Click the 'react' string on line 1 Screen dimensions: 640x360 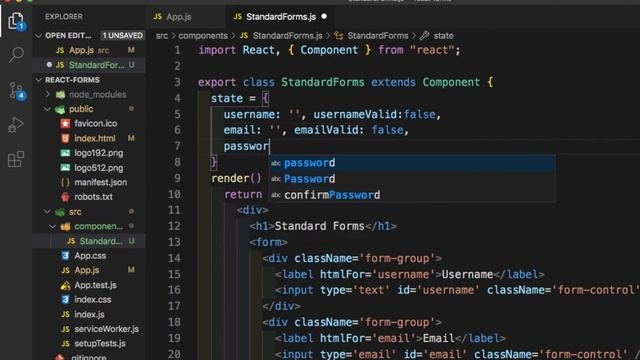[x=433, y=50]
